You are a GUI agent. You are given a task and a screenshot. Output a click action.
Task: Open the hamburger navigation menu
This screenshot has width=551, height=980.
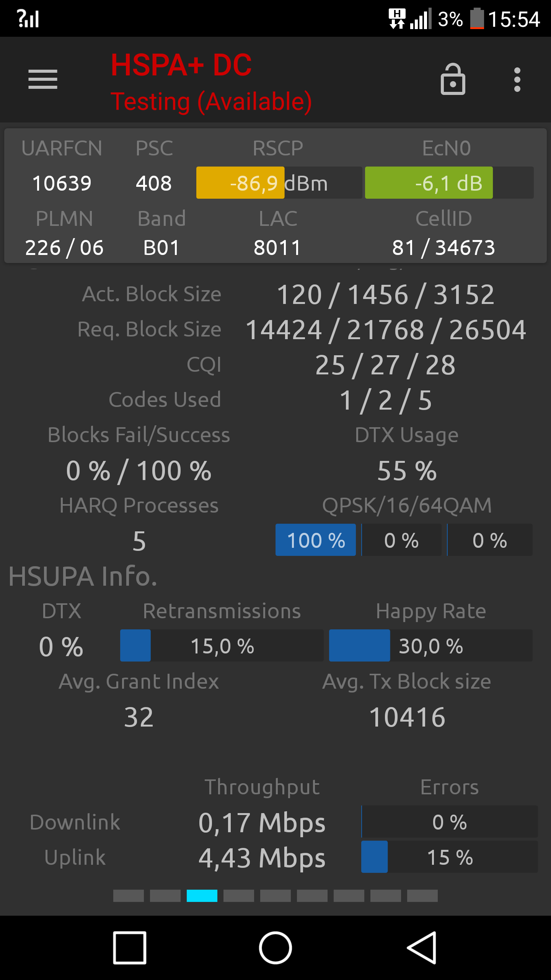click(x=43, y=79)
